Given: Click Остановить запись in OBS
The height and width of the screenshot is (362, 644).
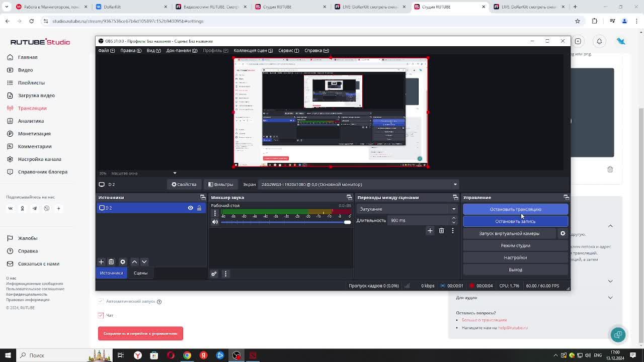Looking at the screenshot, I should pos(515,221).
